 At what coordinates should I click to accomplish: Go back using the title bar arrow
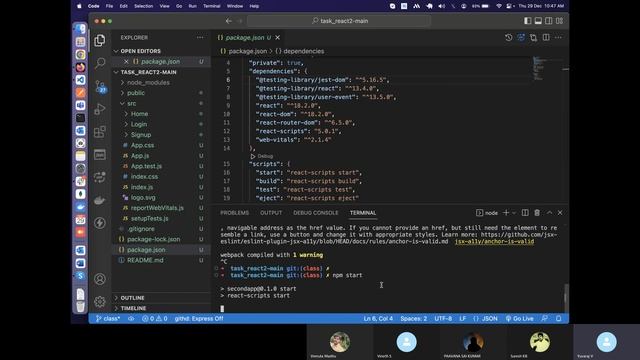click(x=229, y=21)
